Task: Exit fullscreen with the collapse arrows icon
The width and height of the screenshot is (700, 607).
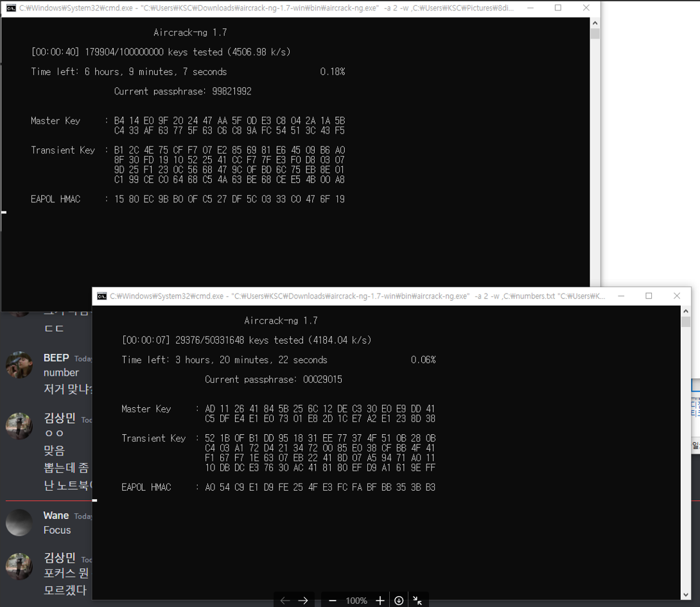Action: [x=417, y=601]
